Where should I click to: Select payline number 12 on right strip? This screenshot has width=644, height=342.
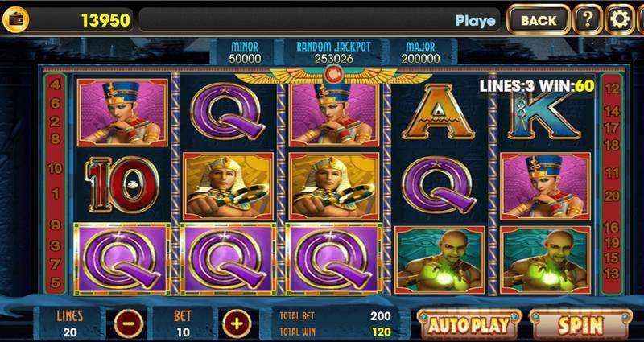(612, 89)
